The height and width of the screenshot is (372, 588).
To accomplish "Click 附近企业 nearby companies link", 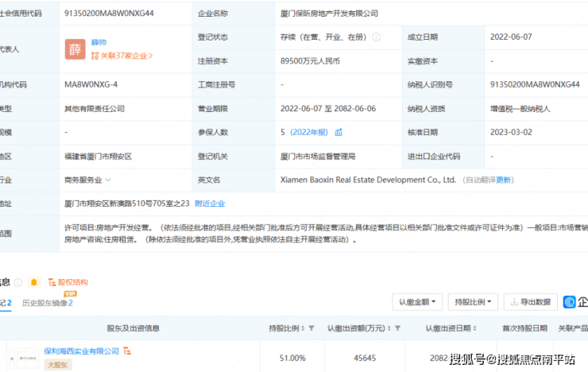I will click(210, 203).
